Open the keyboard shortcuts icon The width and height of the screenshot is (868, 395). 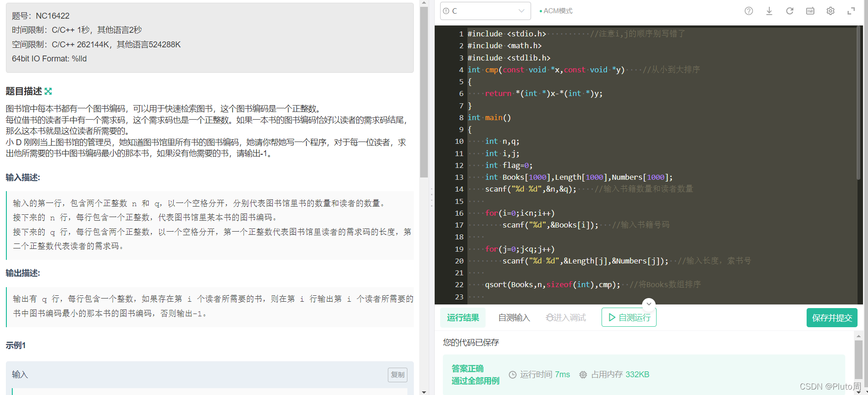coord(810,11)
